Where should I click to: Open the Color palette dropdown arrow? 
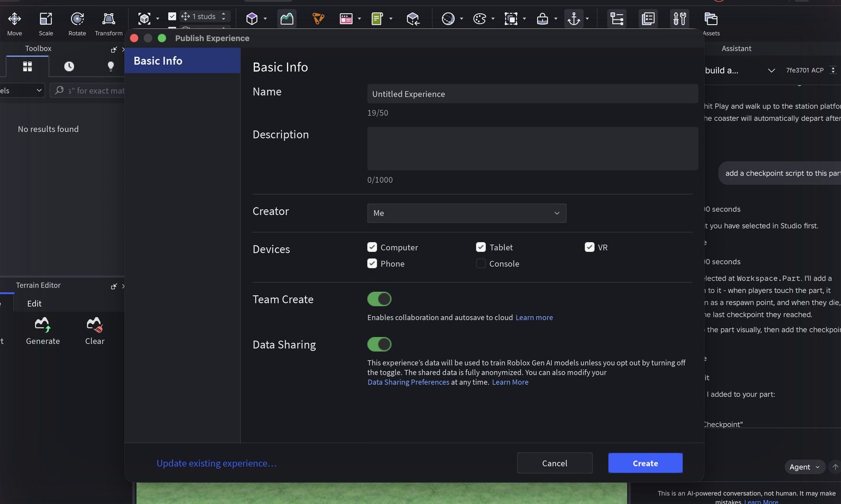(493, 19)
